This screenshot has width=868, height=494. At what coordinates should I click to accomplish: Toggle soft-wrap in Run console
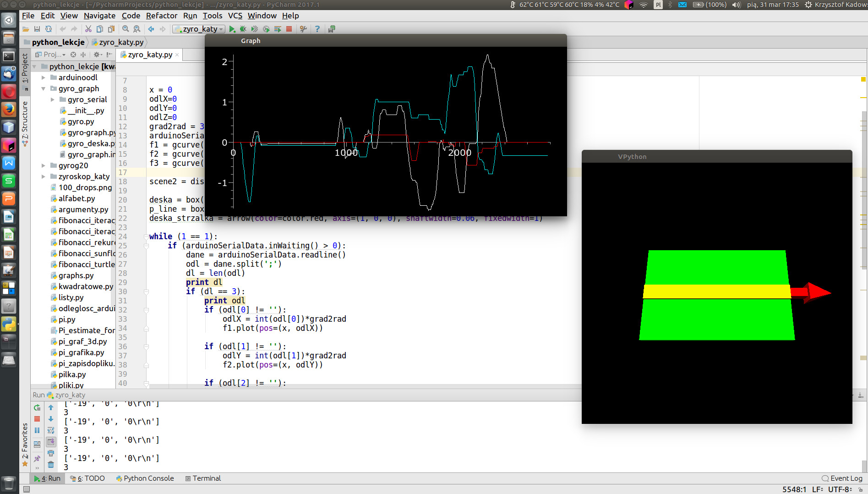[x=51, y=430]
